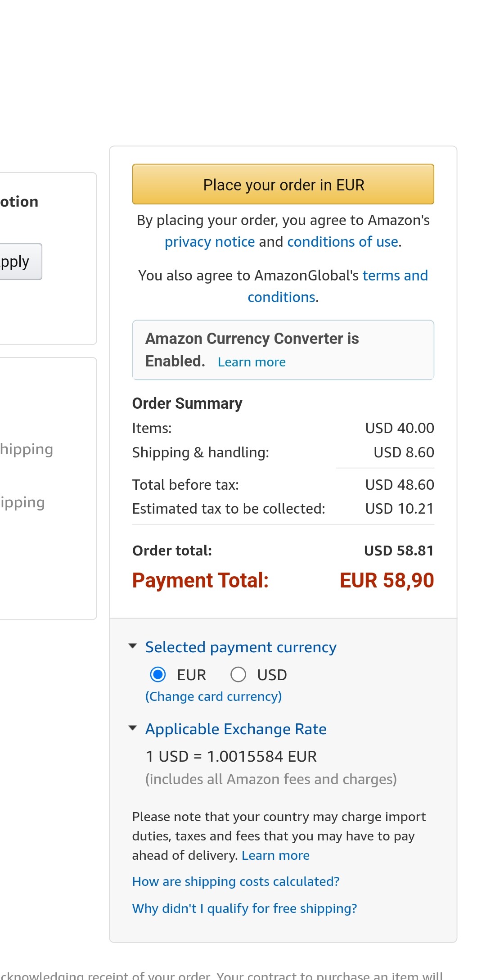
Task: Open the privacy notice link
Action: [210, 242]
